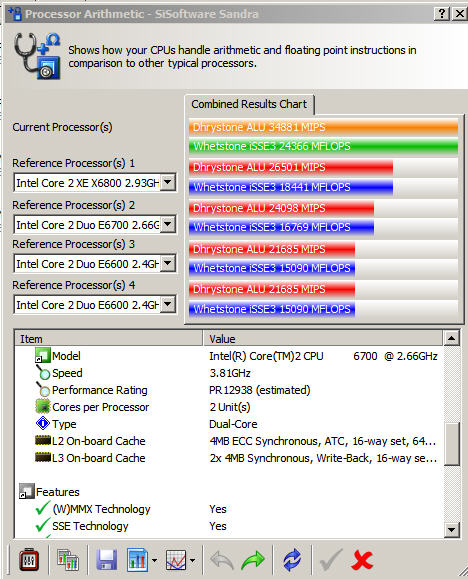Viewport: 468px width, 579px height.
Task: Click the Performance Rating row icon
Action: (43, 389)
